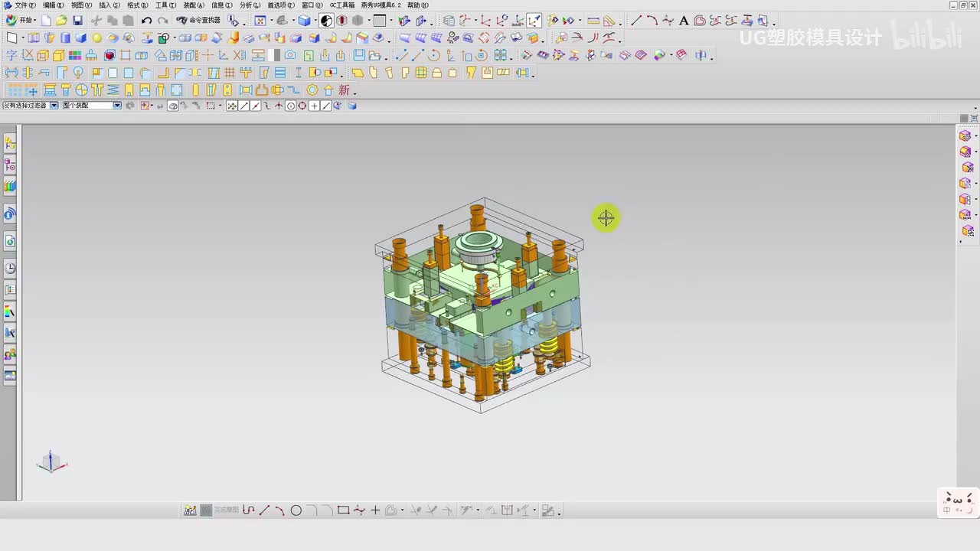Click the 字 (text) tool icon

[11, 55]
